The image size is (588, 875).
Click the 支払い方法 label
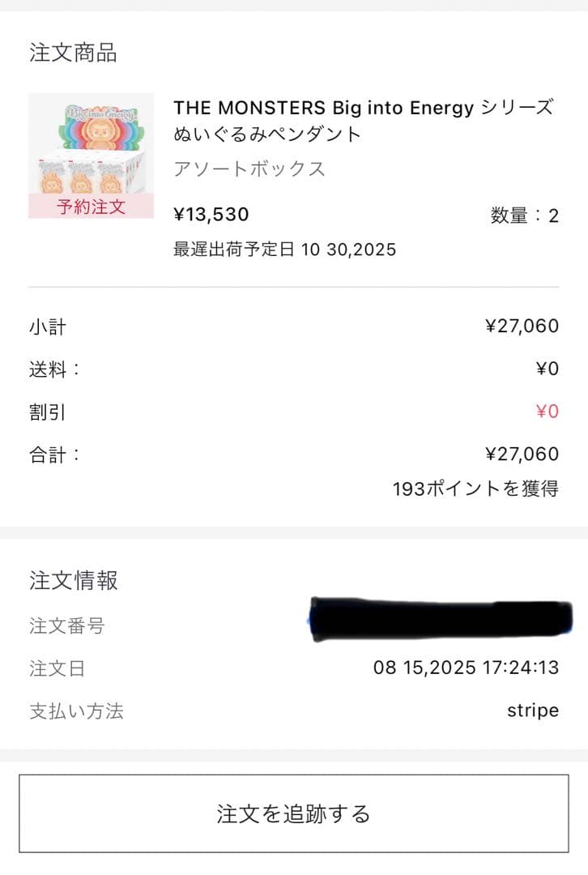coord(76,711)
